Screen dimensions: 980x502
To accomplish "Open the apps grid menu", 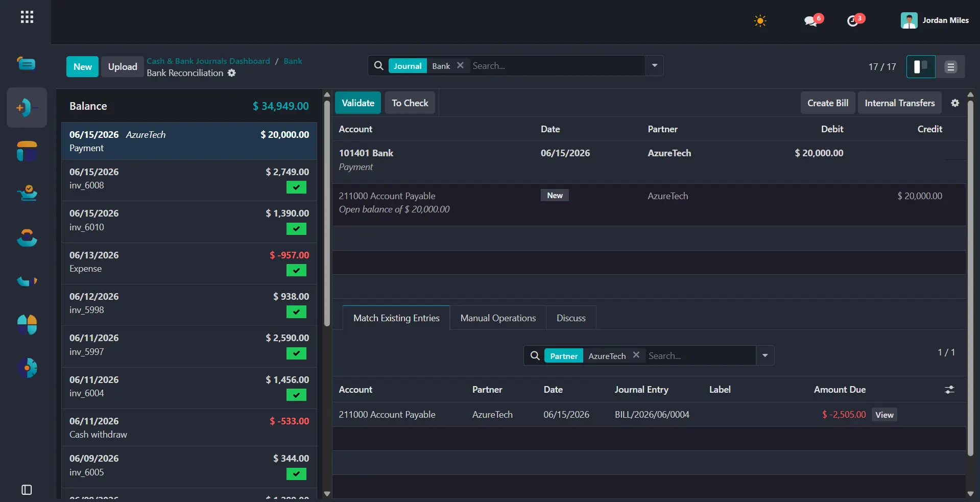I will coord(27,17).
